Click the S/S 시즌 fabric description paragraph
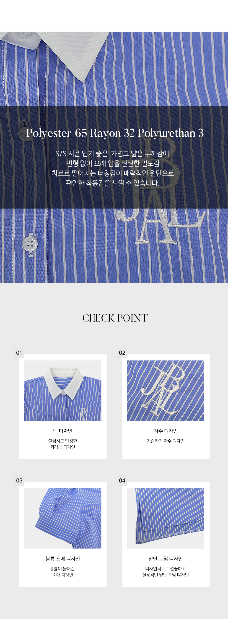 [x=113, y=168]
